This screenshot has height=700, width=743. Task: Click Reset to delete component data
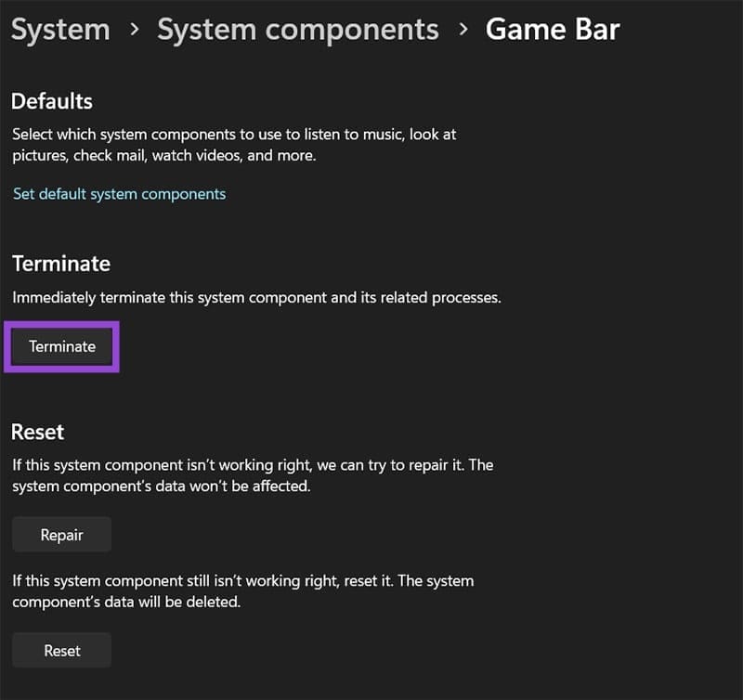[61, 650]
